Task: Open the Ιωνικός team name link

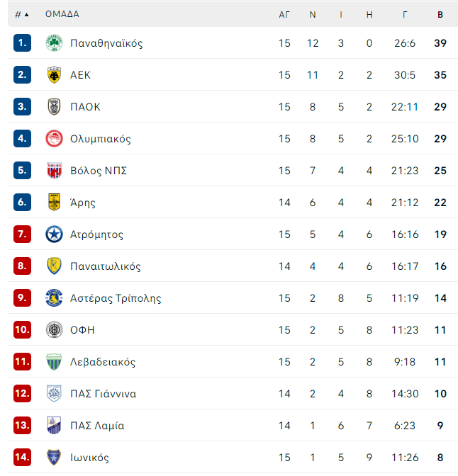Action: pos(89,458)
